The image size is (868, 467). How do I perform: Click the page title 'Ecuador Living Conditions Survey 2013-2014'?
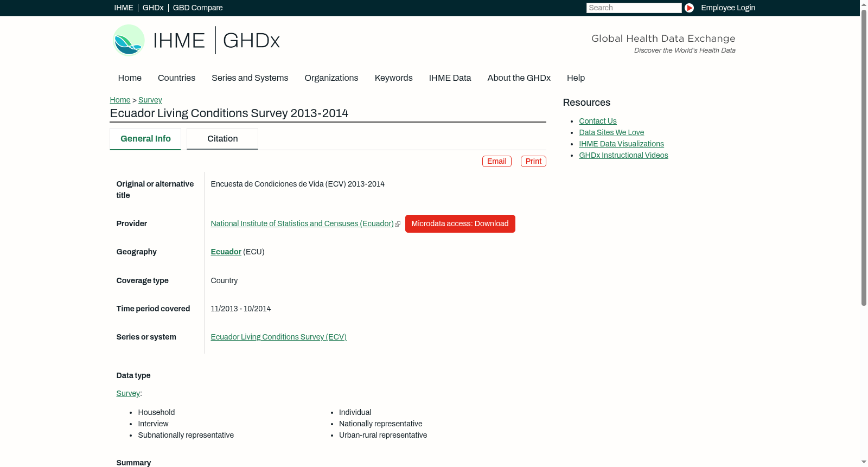pos(229,113)
